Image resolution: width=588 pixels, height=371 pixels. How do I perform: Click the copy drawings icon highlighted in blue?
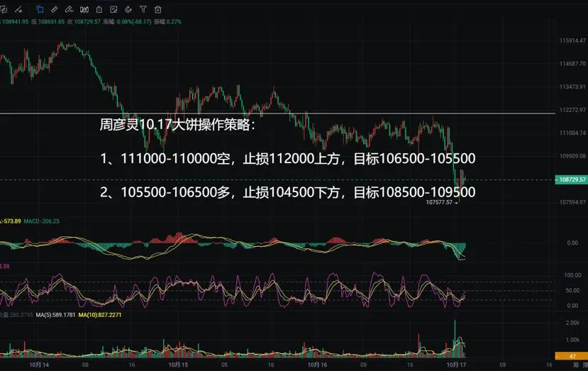(x=40, y=9)
